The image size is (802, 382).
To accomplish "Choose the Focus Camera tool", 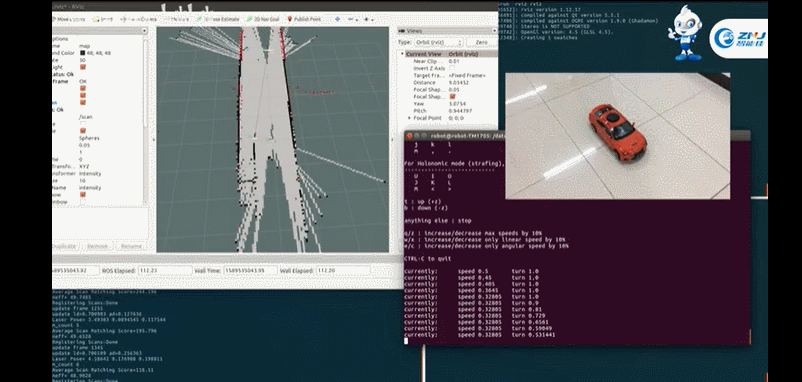I will pyautogui.click(x=139, y=19).
